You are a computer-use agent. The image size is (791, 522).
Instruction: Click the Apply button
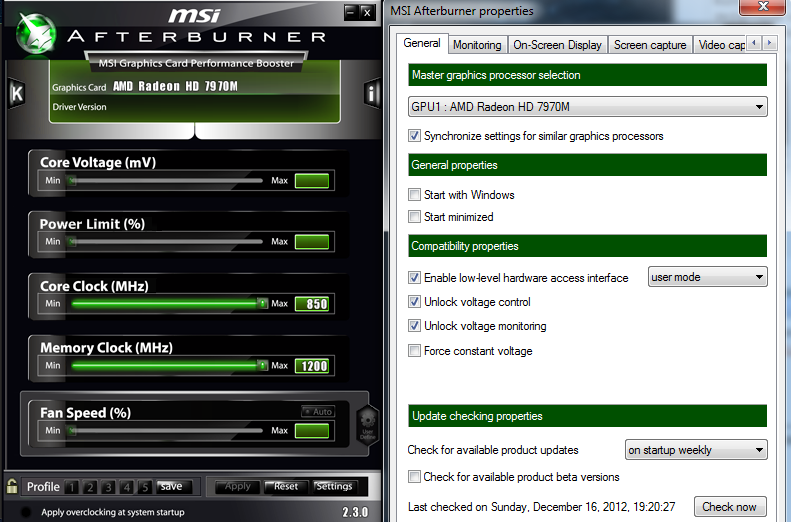point(238,486)
